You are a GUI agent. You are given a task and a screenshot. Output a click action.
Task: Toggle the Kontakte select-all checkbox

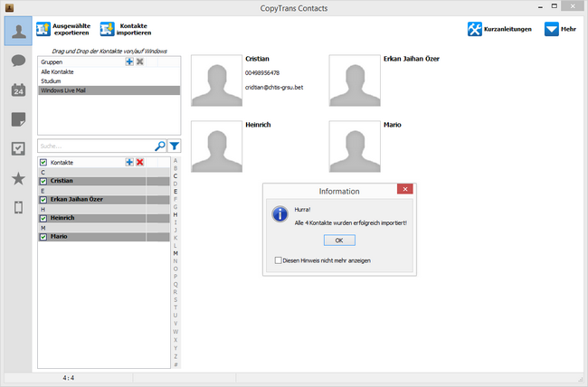(x=43, y=163)
